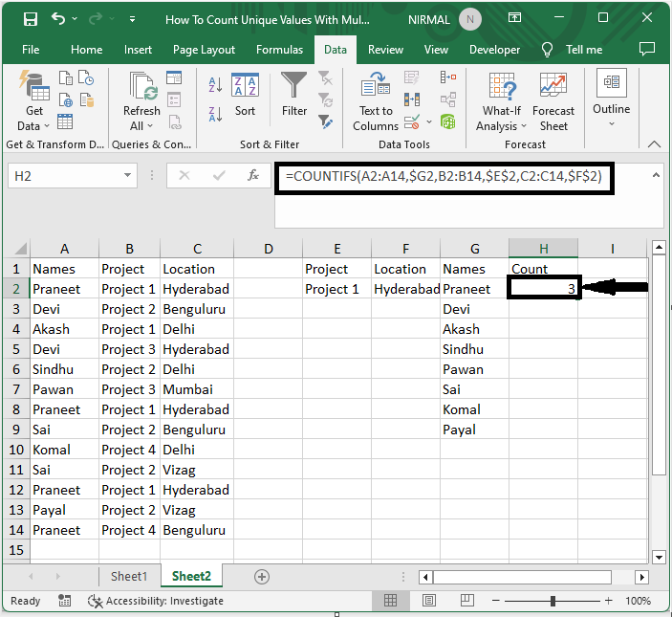Open the View tab
This screenshot has height=617, width=672.
436,50
